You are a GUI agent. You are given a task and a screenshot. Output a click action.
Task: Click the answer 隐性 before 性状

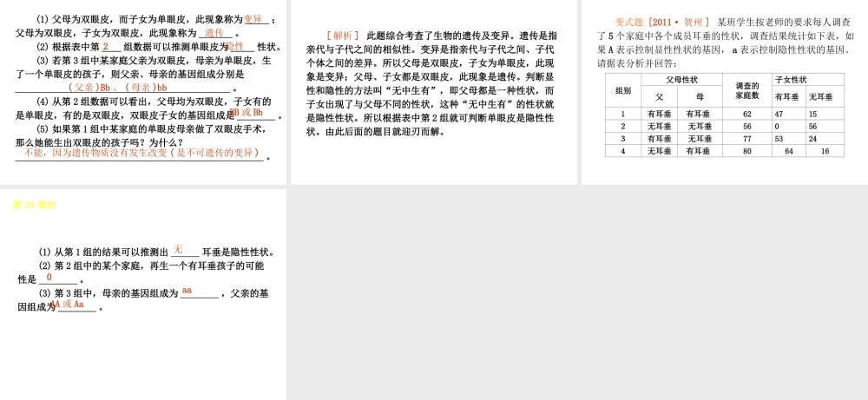tap(236, 47)
